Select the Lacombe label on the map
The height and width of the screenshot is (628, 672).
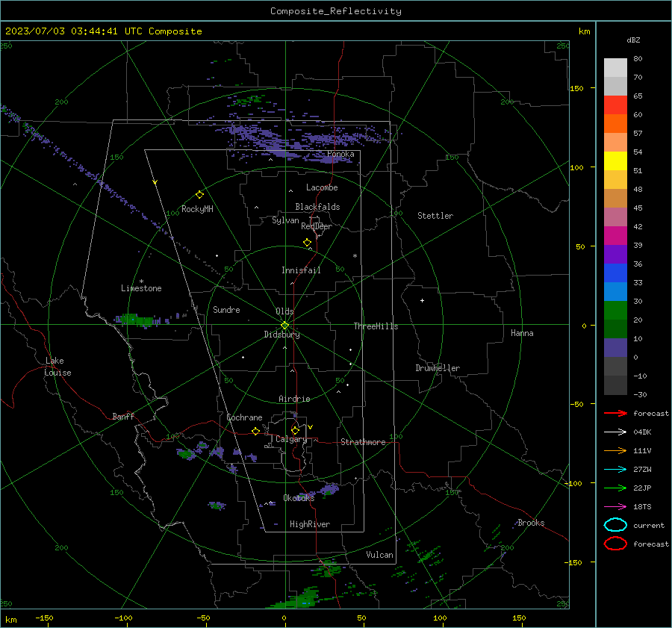[322, 187]
